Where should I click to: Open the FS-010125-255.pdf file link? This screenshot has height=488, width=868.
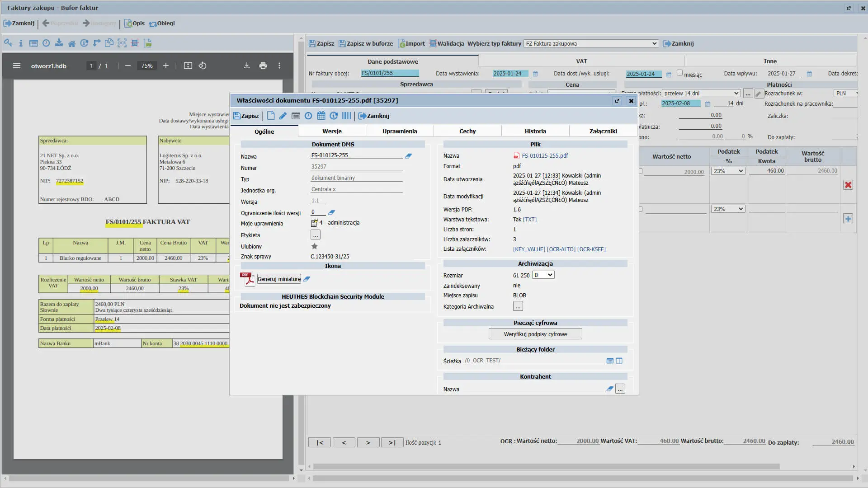[545, 156]
